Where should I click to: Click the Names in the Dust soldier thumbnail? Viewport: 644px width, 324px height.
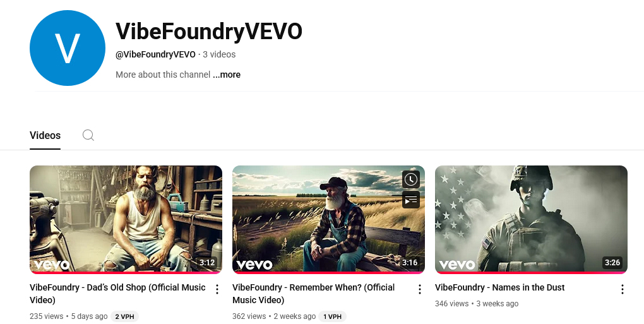[x=531, y=219]
